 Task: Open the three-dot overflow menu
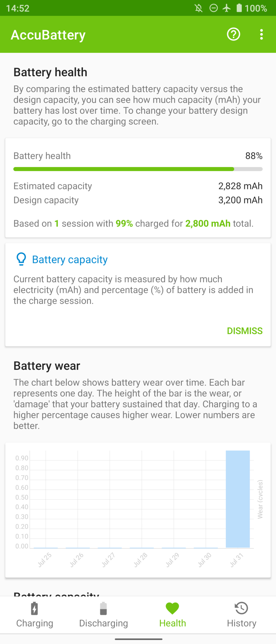point(261,34)
